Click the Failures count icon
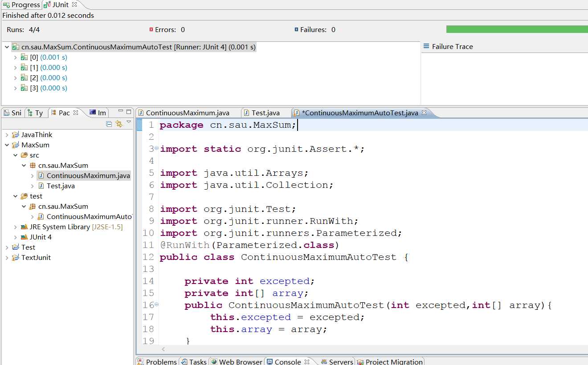 [x=296, y=30]
